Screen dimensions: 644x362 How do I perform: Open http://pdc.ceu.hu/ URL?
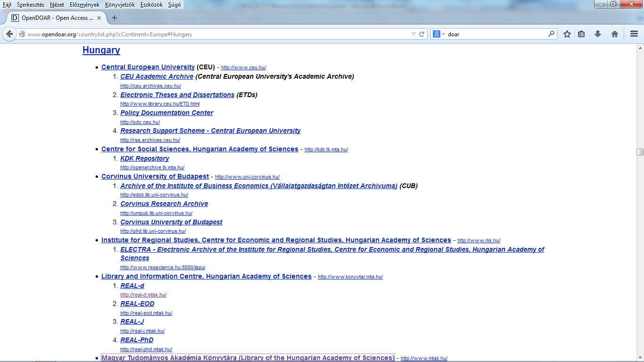point(140,122)
